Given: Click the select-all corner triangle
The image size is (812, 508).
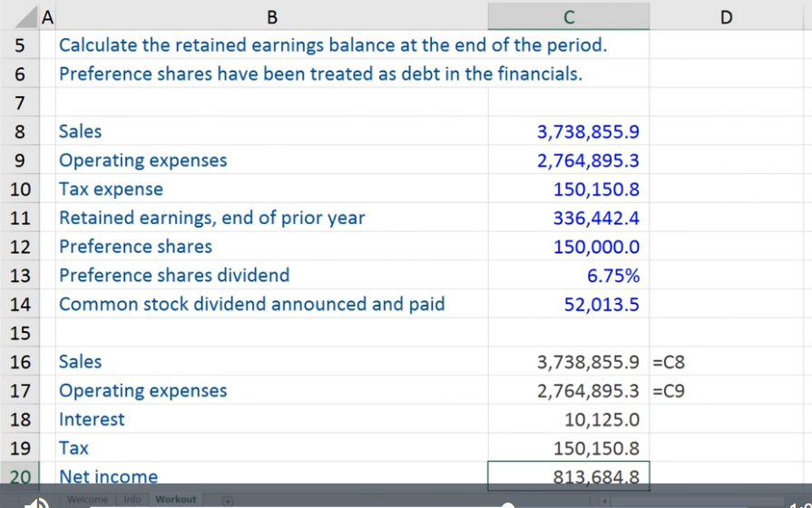Looking at the screenshot, I should pos(26,17).
